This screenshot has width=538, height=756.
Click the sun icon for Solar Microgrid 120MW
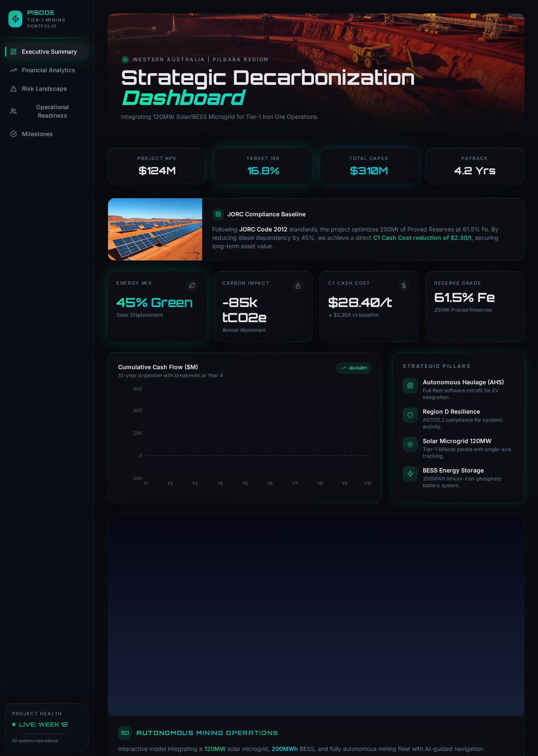[410, 444]
